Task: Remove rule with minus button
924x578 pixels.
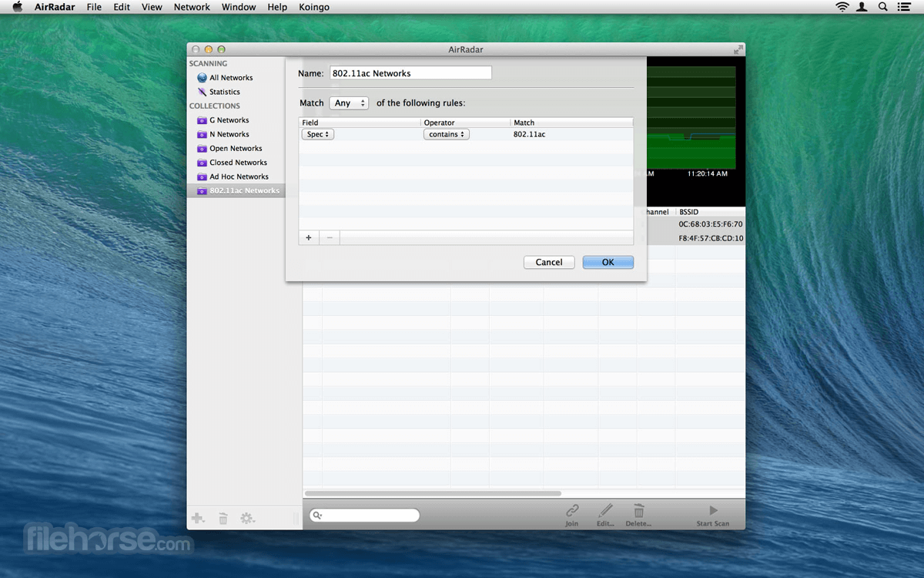Action: click(330, 237)
